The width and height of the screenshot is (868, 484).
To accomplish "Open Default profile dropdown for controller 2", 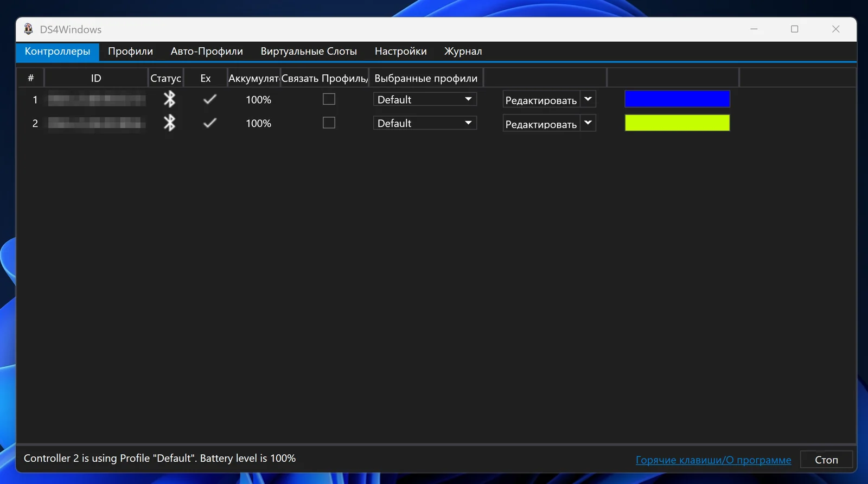I will click(x=425, y=123).
